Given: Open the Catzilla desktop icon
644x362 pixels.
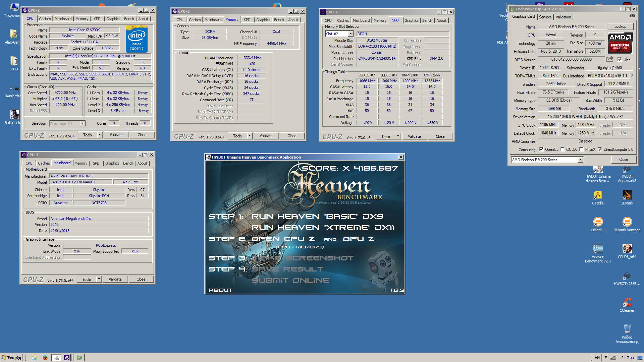Looking at the screenshot, I should [x=598, y=198].
